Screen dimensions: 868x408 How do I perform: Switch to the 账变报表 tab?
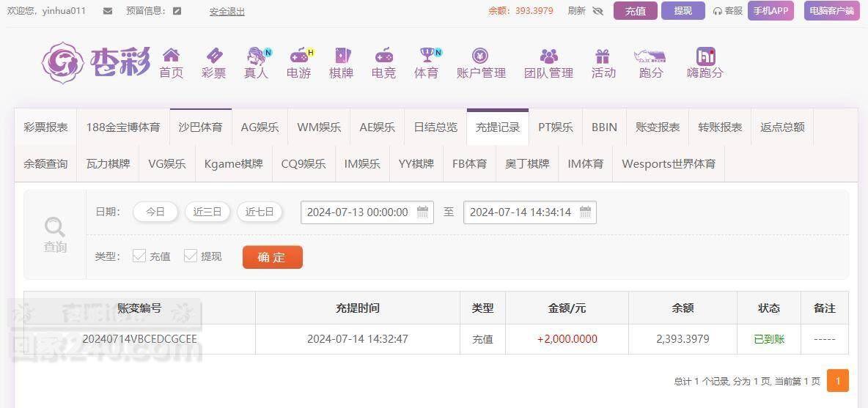pos(657,127)
